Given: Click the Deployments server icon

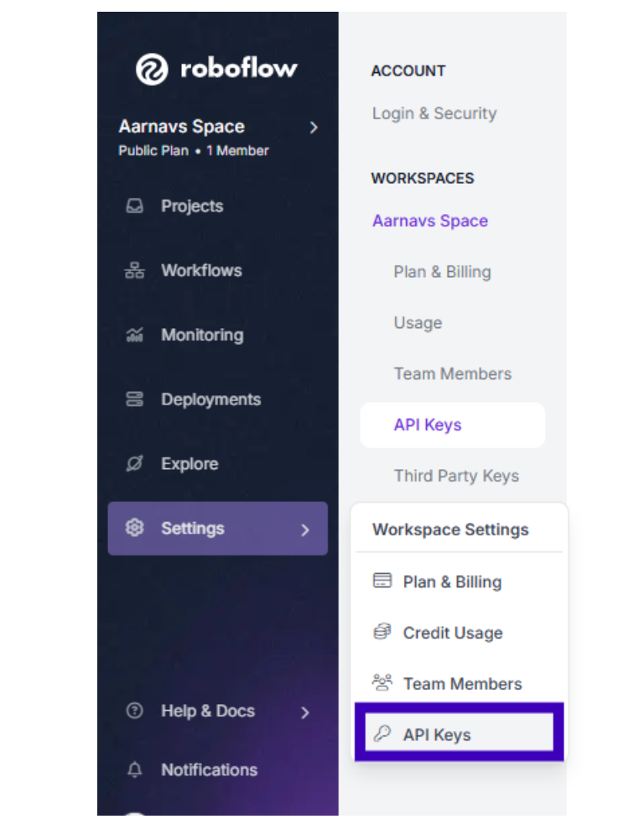Looking at the screenshot, I should coord(135,399).
